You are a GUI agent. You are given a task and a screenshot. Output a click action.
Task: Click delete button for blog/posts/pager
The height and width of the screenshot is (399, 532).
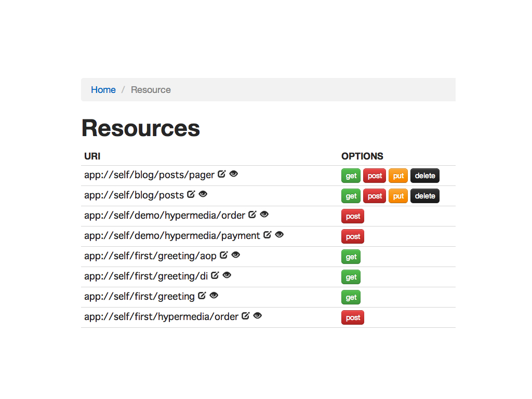(x=425, y=176)
